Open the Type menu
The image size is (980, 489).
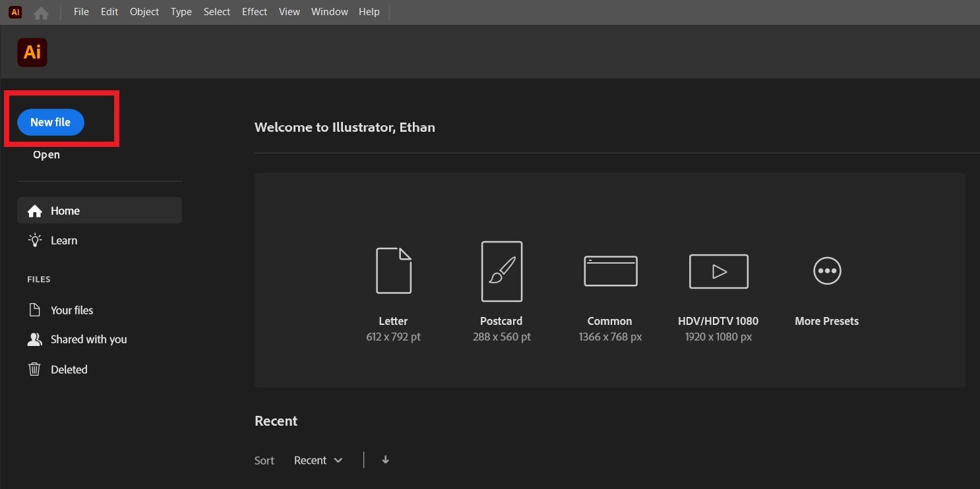pos(181,12)
